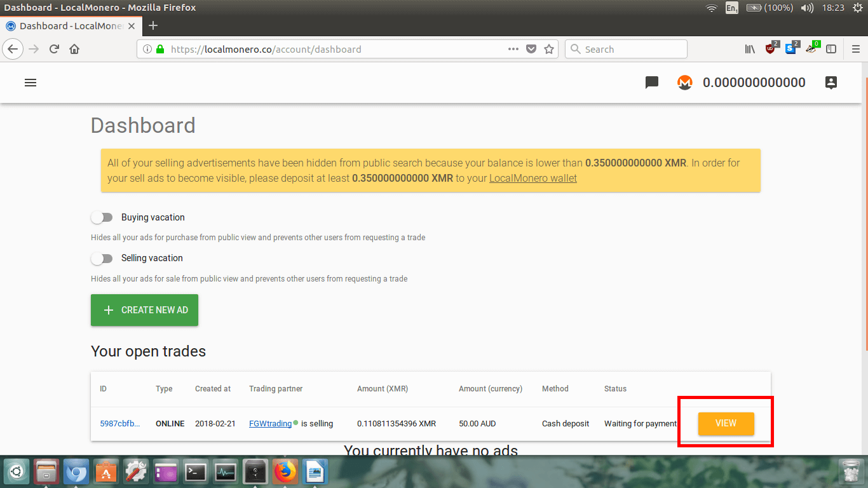Open the Ubuntu dash launcher
The image size is (868, 488).
15,472
